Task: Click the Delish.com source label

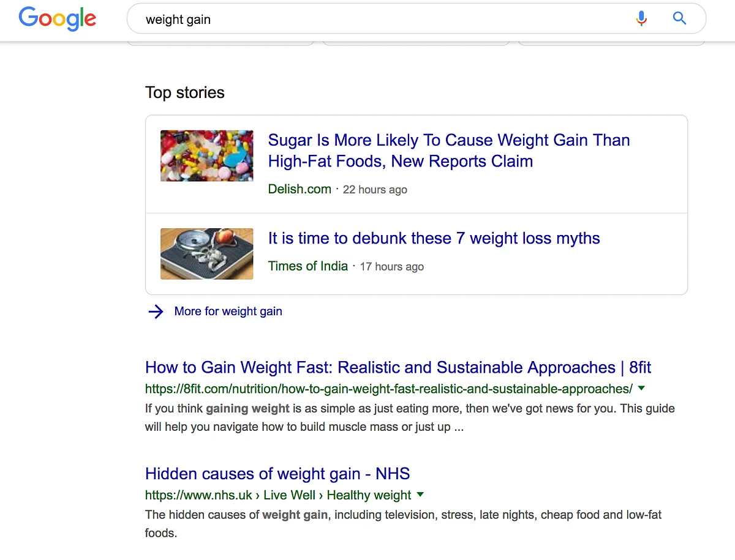Action: 300,189
